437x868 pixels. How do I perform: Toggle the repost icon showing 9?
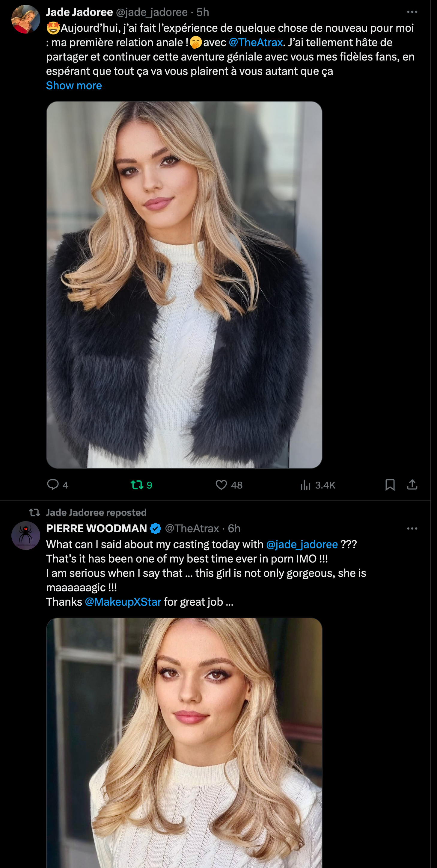(137, 485)
